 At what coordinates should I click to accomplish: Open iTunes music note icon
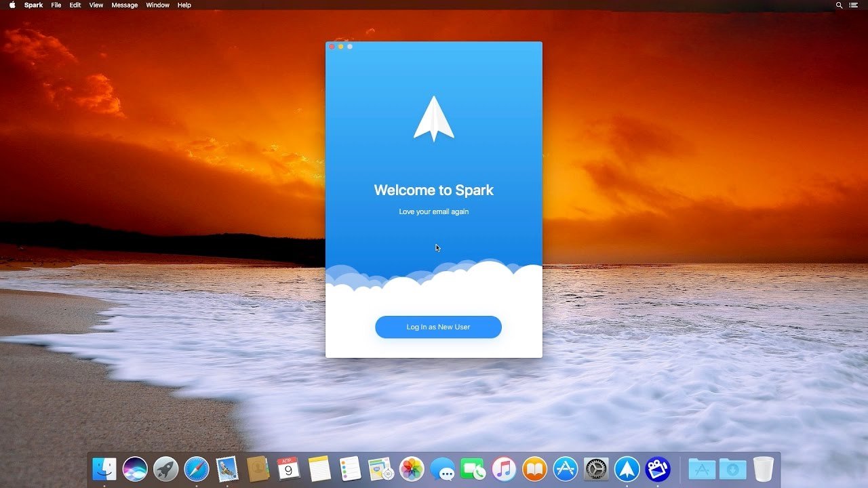504,468
